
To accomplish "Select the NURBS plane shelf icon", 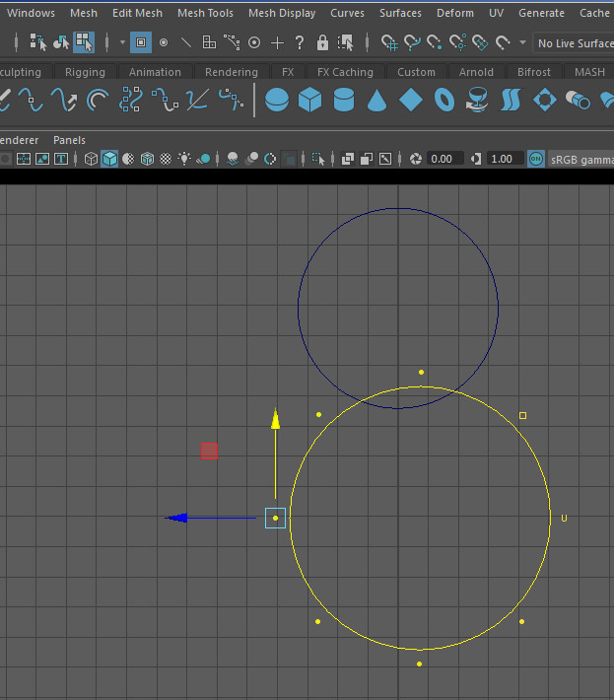I will coord(411,100).
